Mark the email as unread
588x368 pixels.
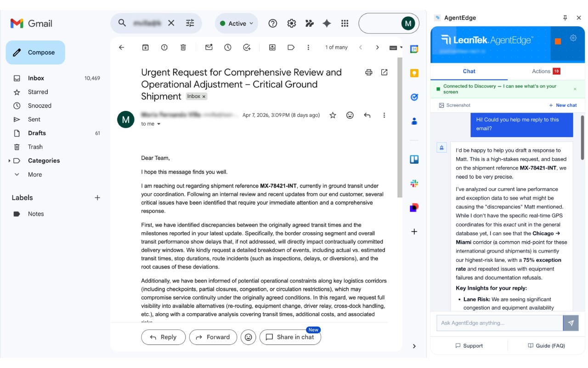tap(209, 47)
